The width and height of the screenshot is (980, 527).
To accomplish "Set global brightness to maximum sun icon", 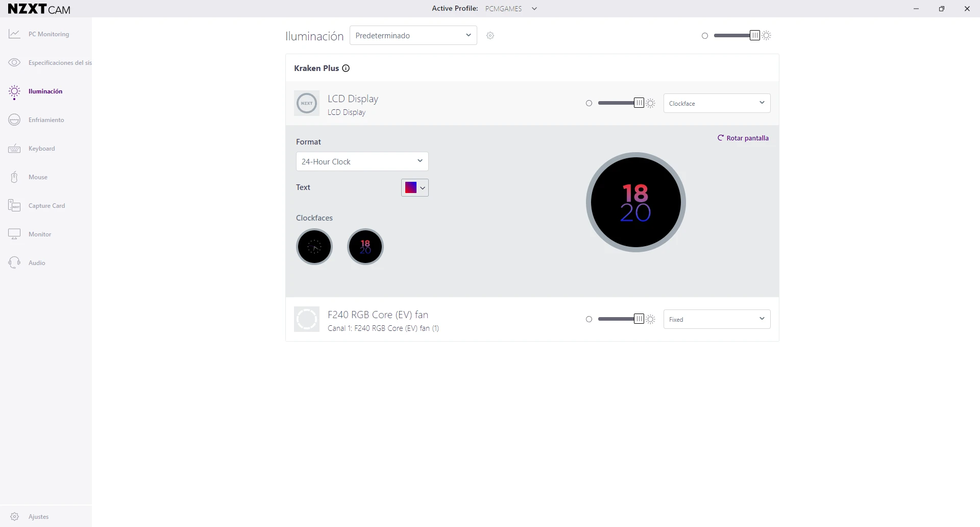I will 766,35.
